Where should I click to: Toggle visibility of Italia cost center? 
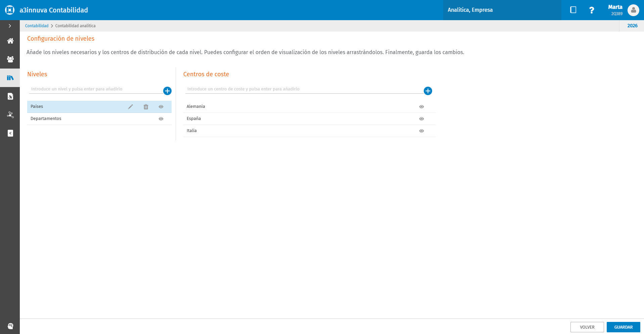click(x=422, y=131)
